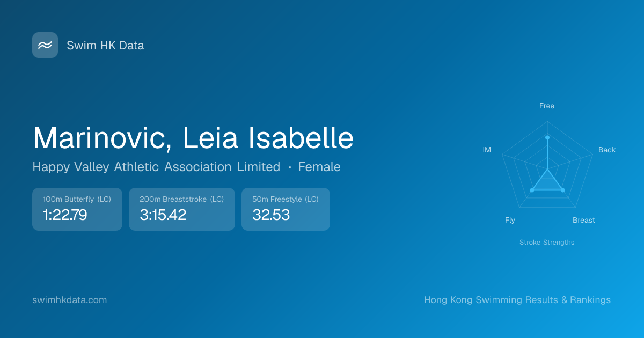Select the swimmer name Marinovic, Leia Isabelle
This screenshot has height=338, width=644.
coord(193,138)
